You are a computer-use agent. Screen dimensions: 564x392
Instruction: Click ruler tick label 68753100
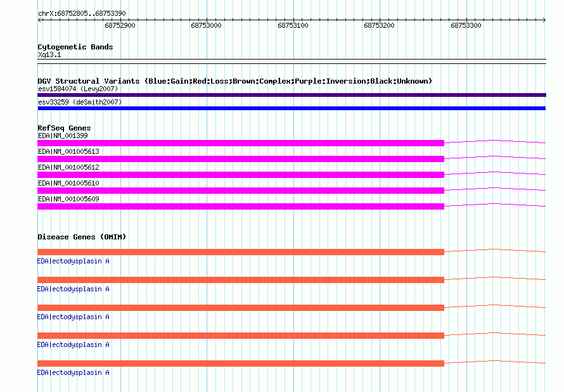[x=293, y=25]
